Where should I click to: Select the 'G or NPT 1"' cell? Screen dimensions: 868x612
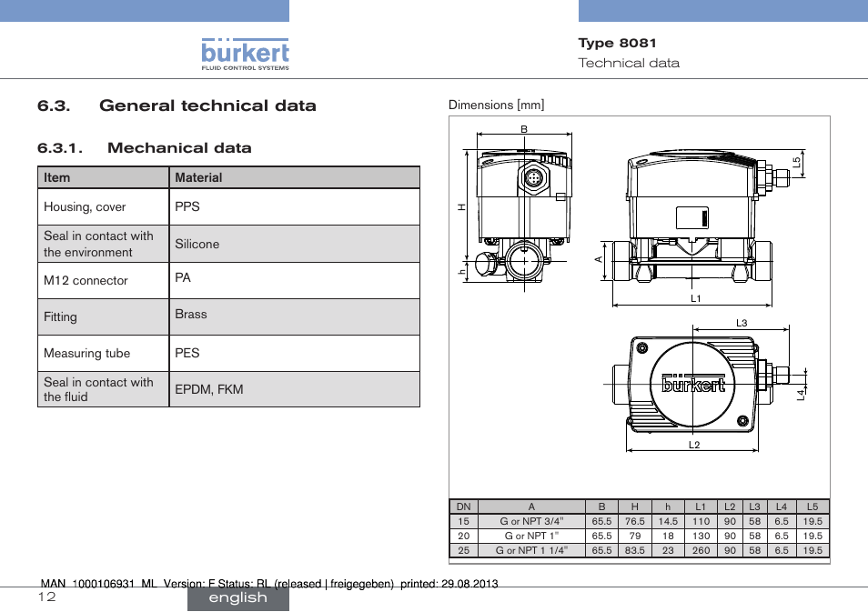point(531,536)
